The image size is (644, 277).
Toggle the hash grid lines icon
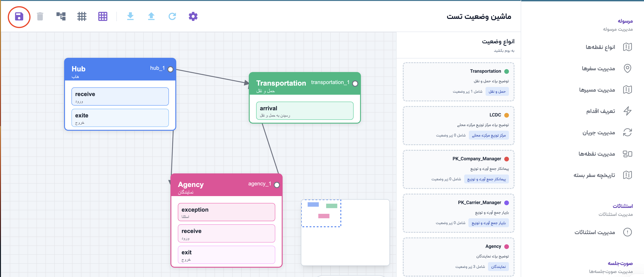[82, 16]
